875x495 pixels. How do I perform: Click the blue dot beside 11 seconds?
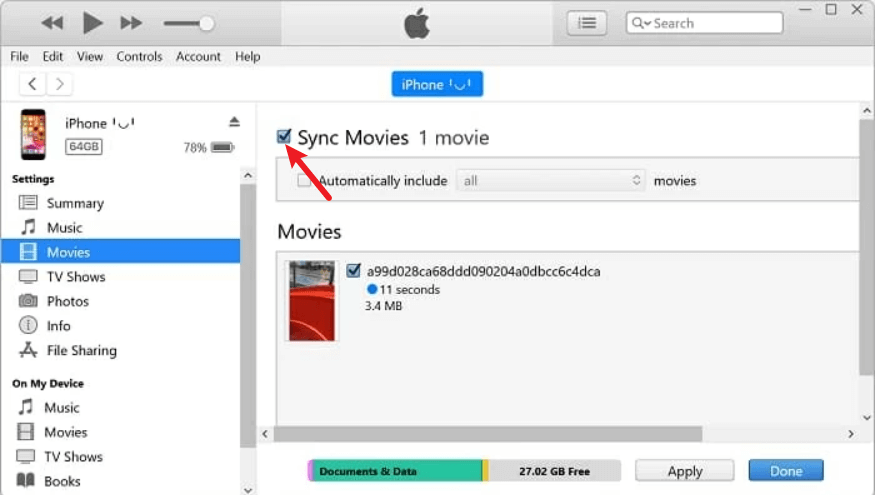372,289
